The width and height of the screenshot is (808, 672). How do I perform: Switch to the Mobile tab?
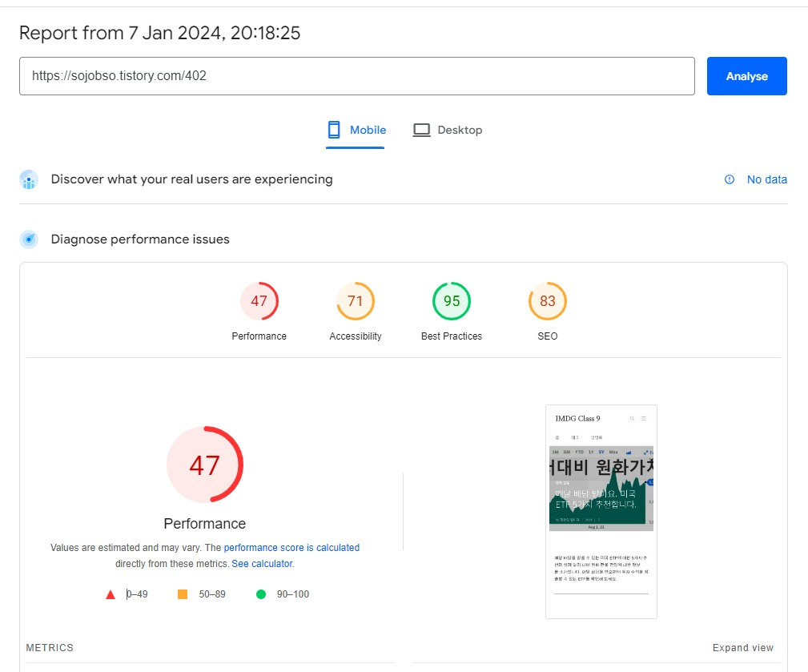(x=356, y=131)
